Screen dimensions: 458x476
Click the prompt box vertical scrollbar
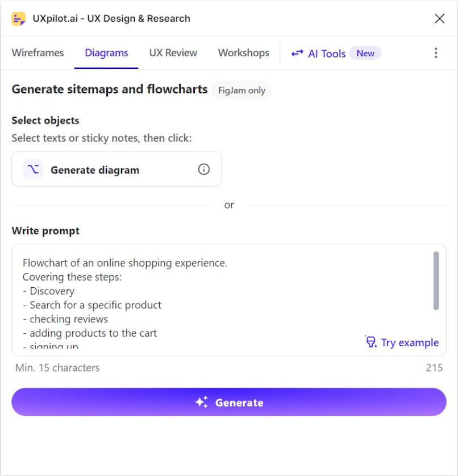[436, 281]
